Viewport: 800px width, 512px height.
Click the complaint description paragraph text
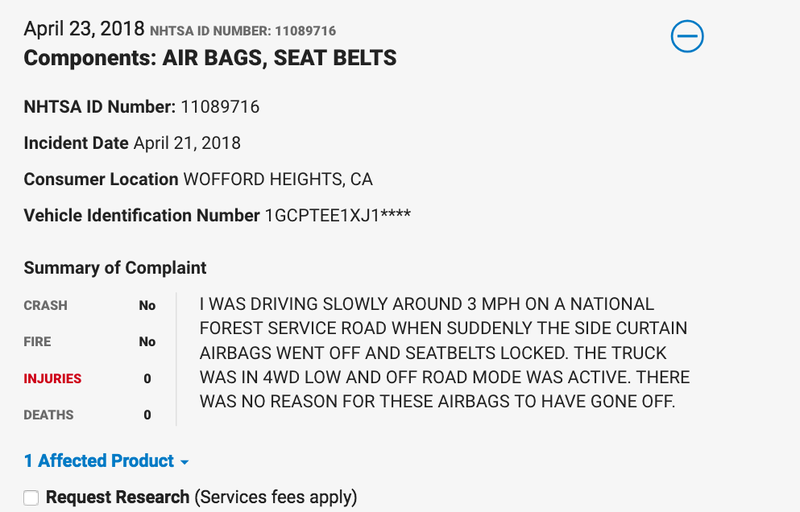click(444, 352)
